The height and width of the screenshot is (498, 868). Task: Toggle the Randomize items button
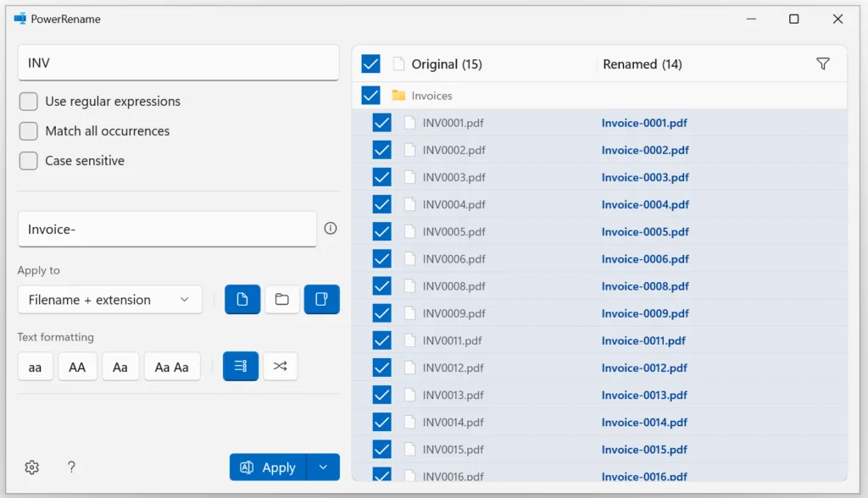point(280,367)
